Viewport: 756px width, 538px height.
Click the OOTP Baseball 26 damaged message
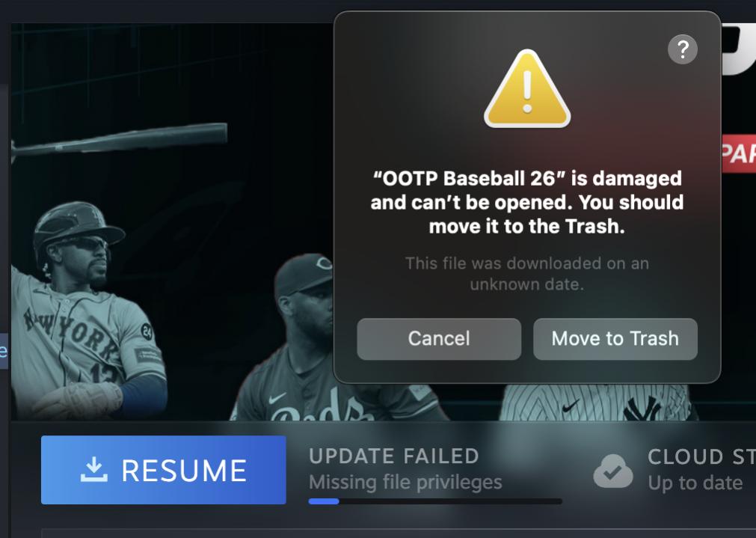(x=527, y=202)
